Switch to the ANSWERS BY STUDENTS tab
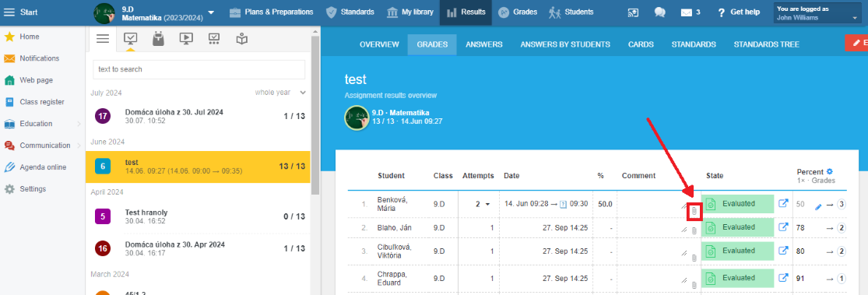The width and height of the screenshot is (868, 295). [565, 44]
